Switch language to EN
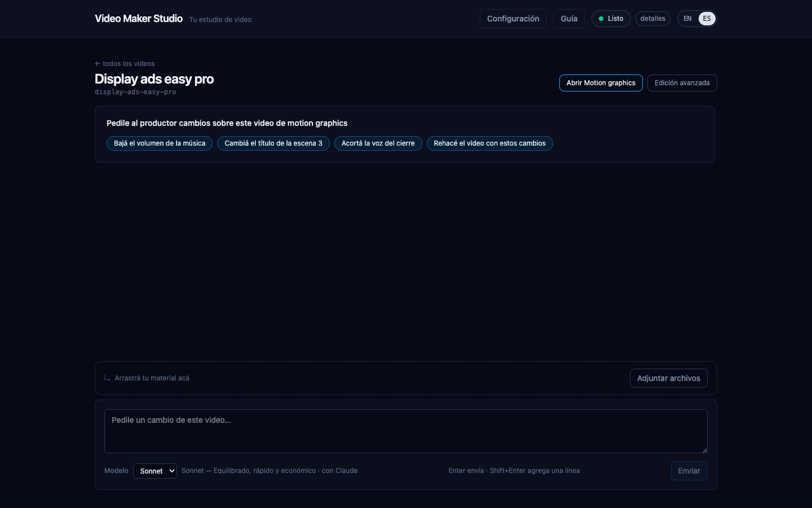The image size is (812, 508). (x=687, y=19)
